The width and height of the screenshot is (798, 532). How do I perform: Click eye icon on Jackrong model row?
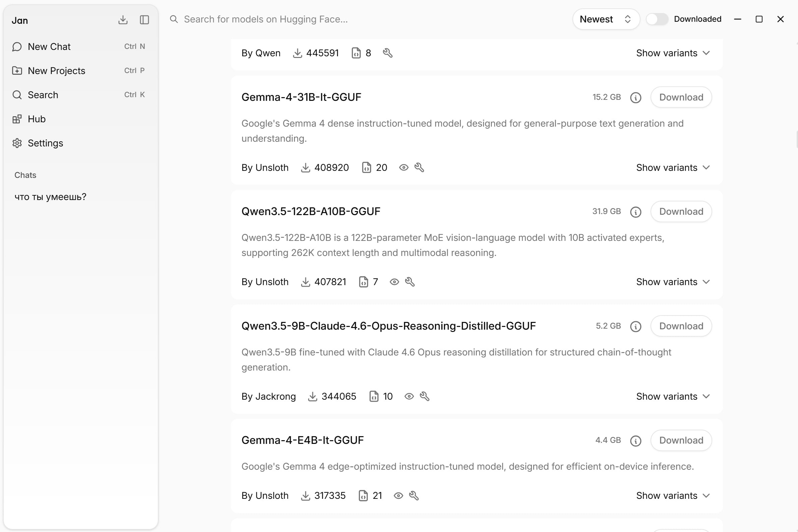pos(409,396)
